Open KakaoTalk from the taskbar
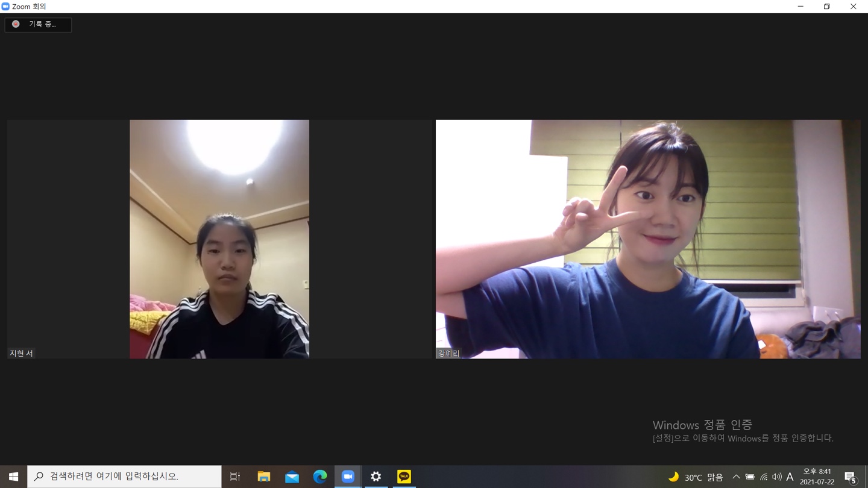 coord(404,477)
